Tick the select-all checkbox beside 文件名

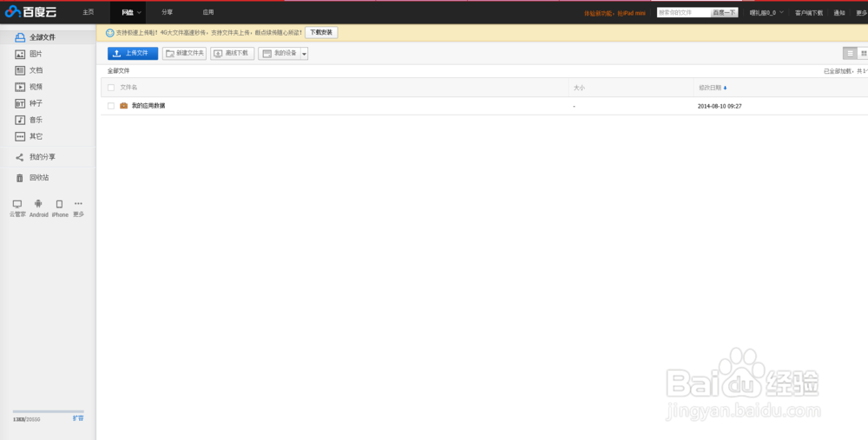[111, 88]
